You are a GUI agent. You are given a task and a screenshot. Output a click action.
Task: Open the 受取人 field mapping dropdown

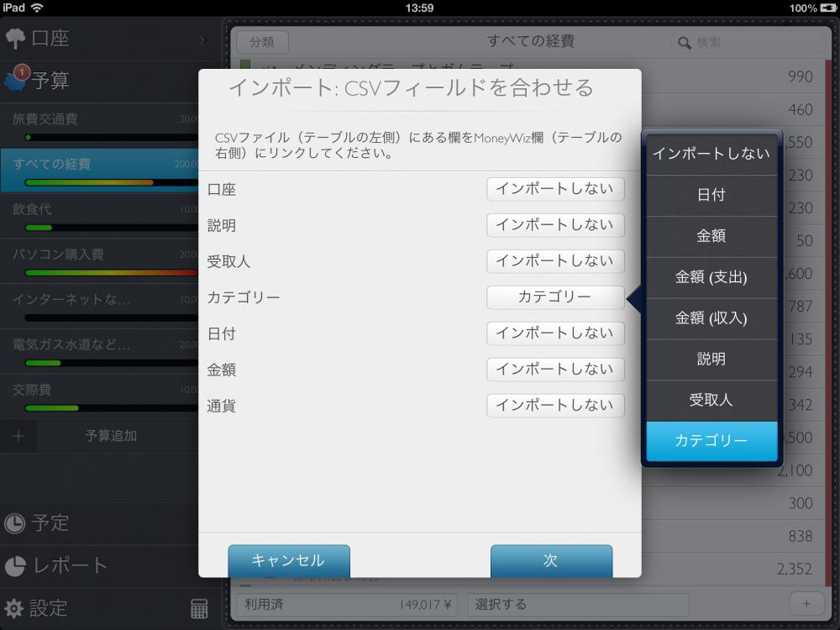coord(555,261)
